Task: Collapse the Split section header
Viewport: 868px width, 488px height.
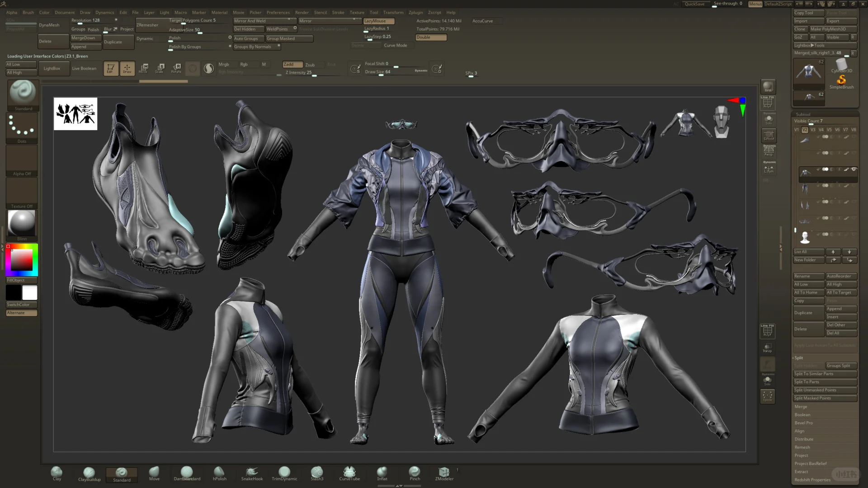Action: pyautogui.click(x=799, y=358)
